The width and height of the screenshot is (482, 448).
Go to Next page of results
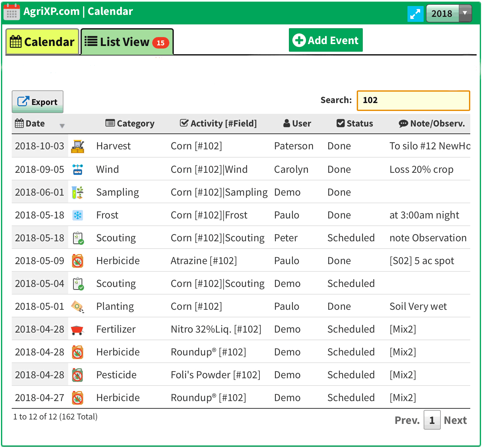pos(455,420)
